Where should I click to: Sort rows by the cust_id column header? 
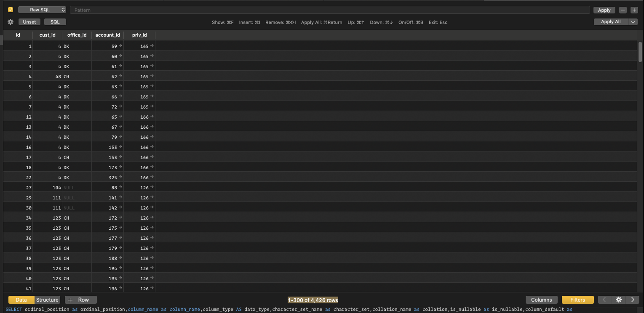(47, 35)
